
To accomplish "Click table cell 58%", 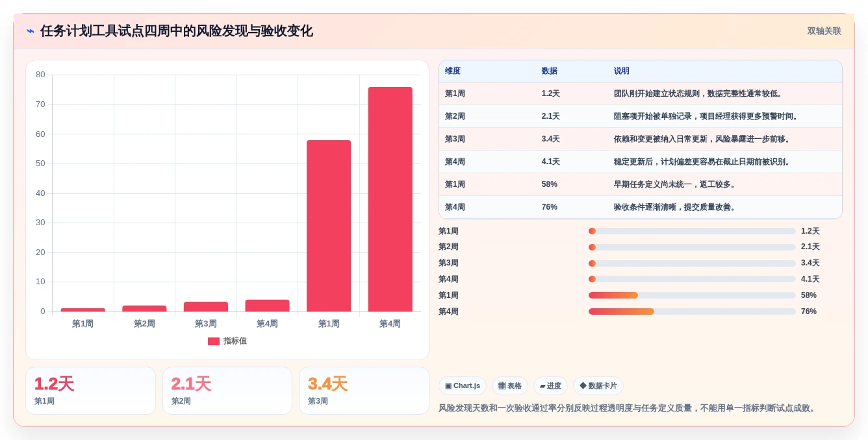I will (550, 185).
